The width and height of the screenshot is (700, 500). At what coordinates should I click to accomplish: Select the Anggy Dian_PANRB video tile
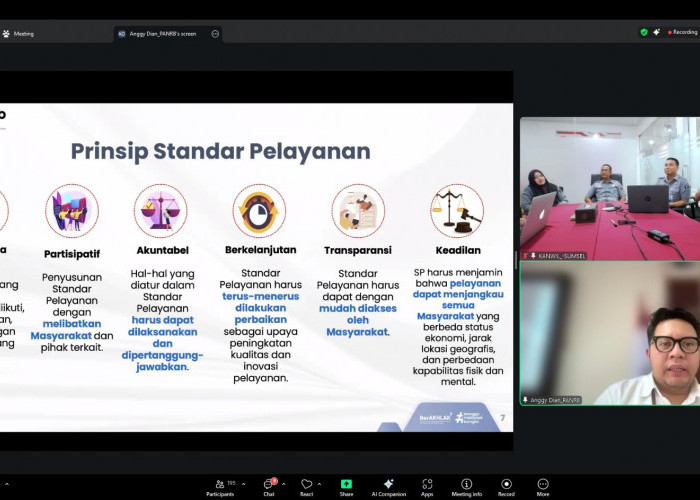[x=610, y=333]
